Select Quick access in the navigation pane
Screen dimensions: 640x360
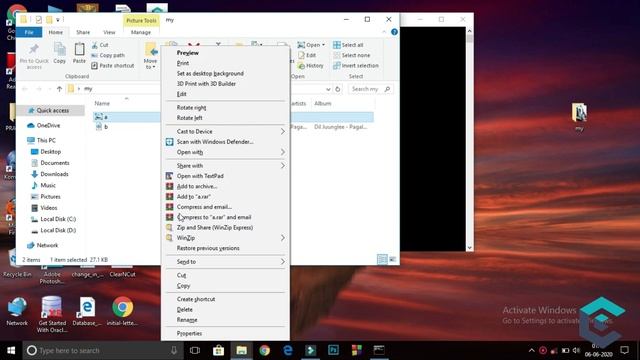[52, 110]
